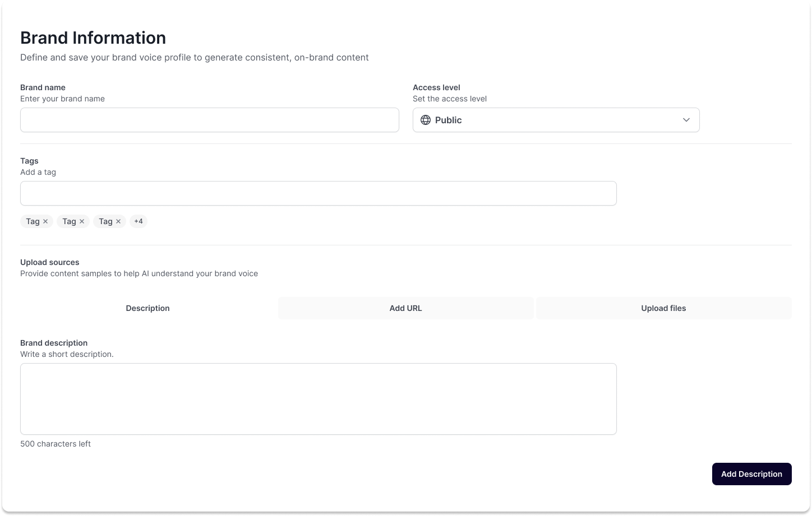Select the second Tag chip label

click(69, 221)
